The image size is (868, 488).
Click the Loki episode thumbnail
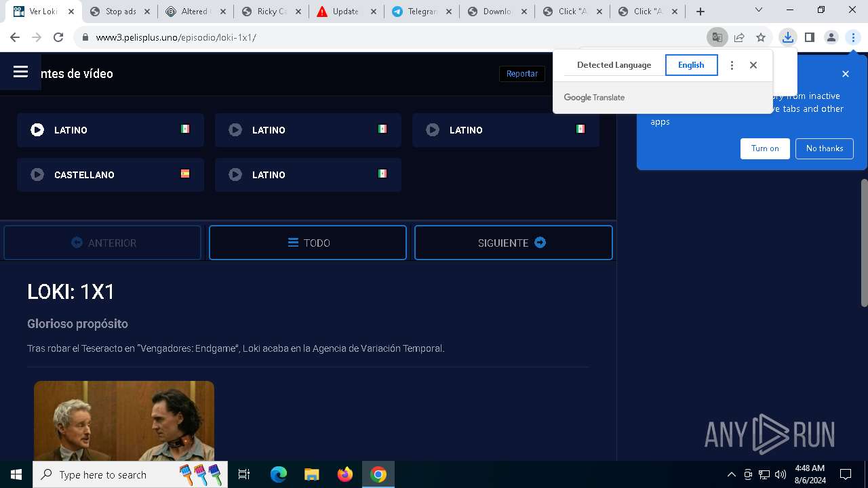coord(124,421)
